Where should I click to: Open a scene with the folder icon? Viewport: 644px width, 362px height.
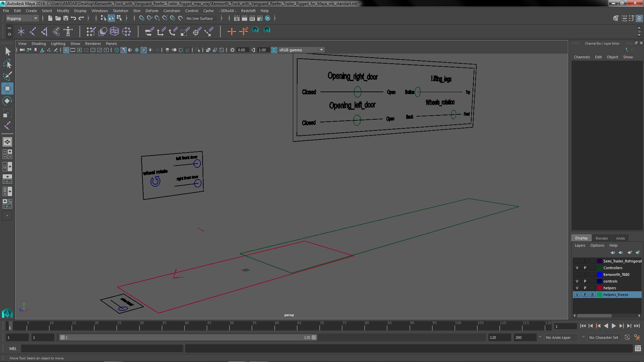(58, 18)
